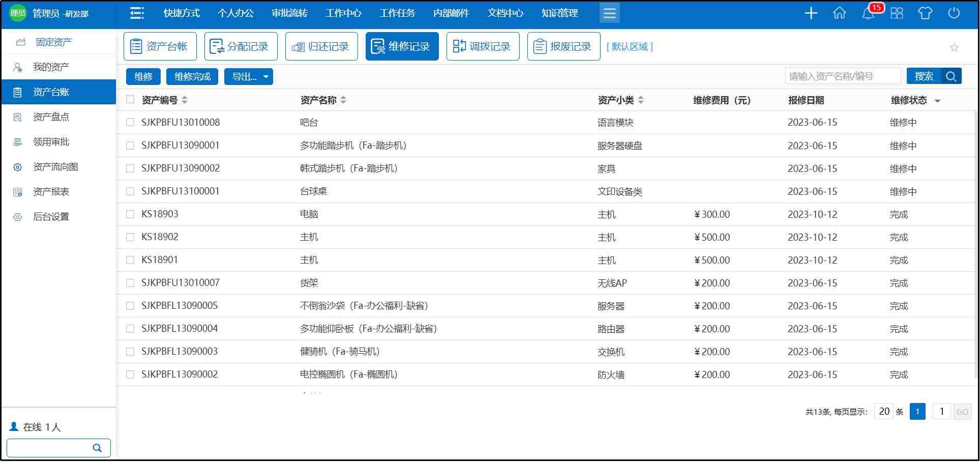Click the plus icon in header
Viewport: 980px width, 462px height.
click(811, 14)
